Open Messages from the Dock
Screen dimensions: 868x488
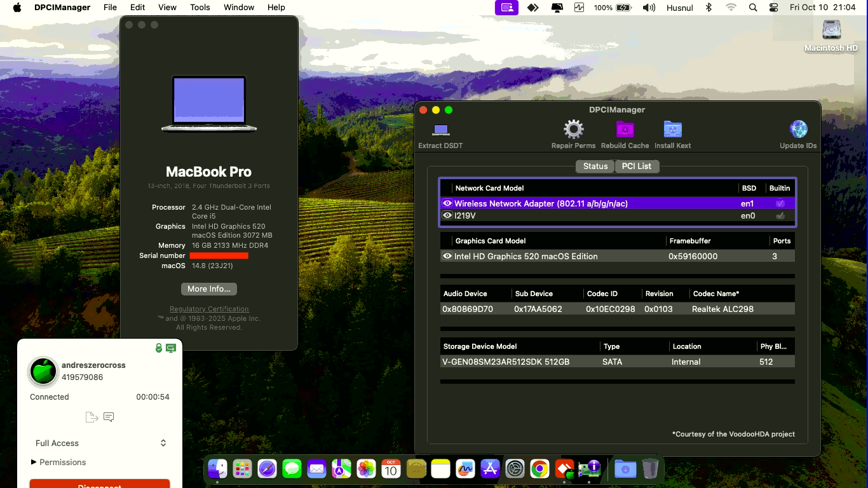click(292, 470)
